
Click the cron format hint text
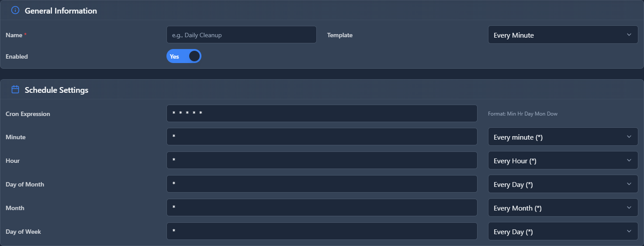[x=523, y=114]
